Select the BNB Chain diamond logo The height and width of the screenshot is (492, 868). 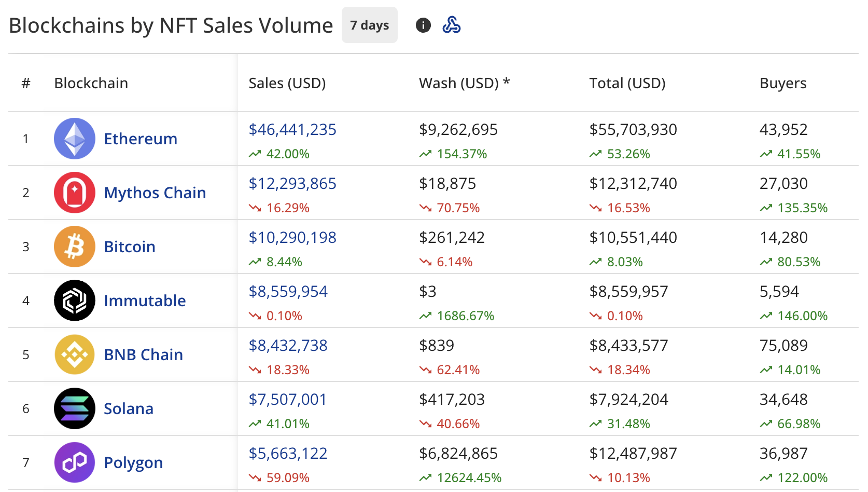pos(74,354)
